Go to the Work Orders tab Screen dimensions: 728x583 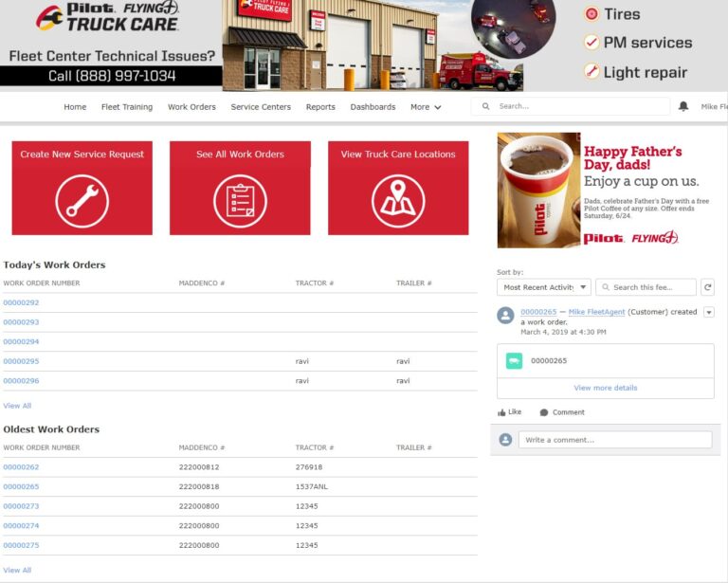point(191,107)
